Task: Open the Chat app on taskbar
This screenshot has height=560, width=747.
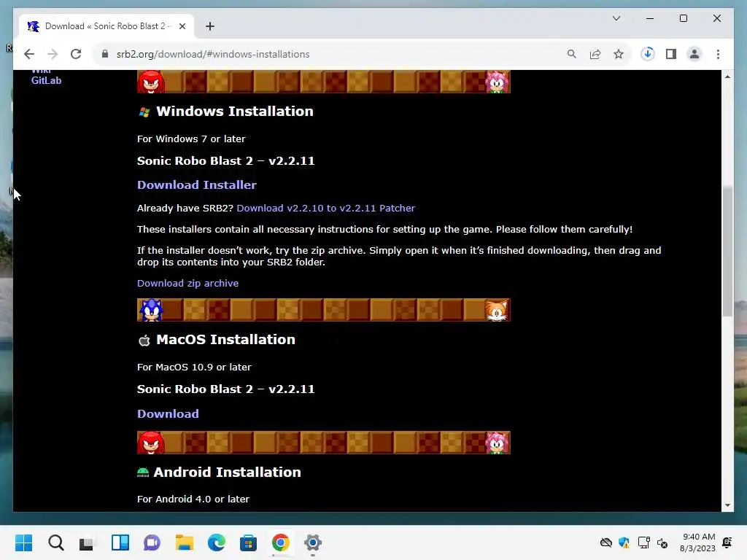Action: click(x=152, y=542)
